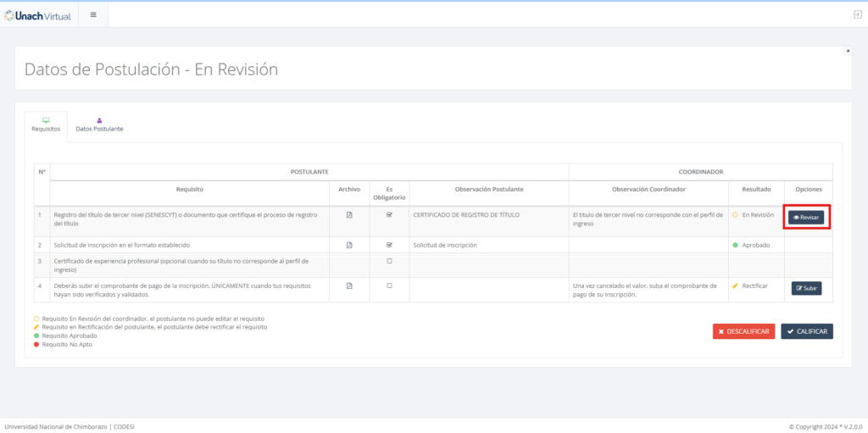This screenshot has width=868, height=433.
Task: Check obligatory box for Certificado de experiencia profesional
Action: pos(389,261)
